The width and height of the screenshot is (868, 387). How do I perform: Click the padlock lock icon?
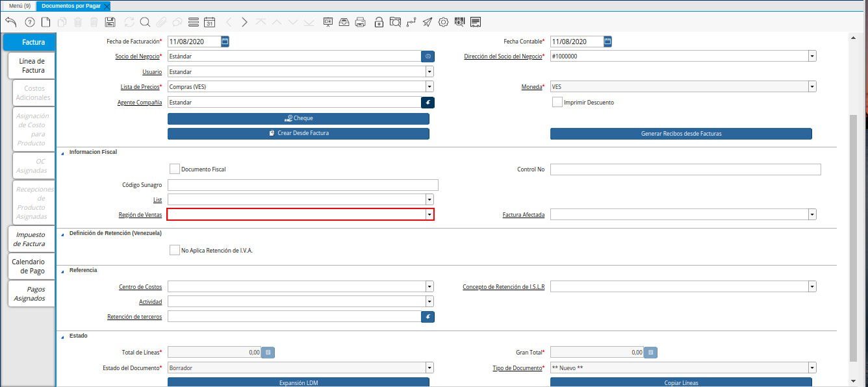click(379, 22)
